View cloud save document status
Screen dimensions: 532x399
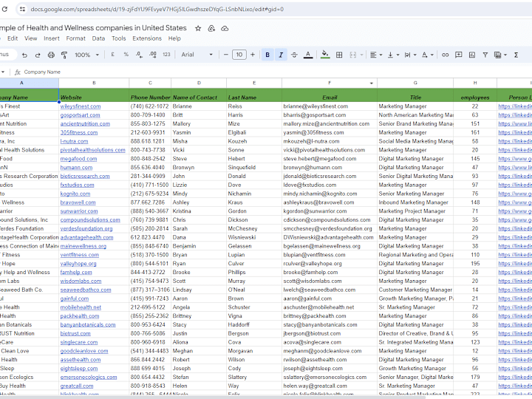pyautogui.click(x=225, y=29)
